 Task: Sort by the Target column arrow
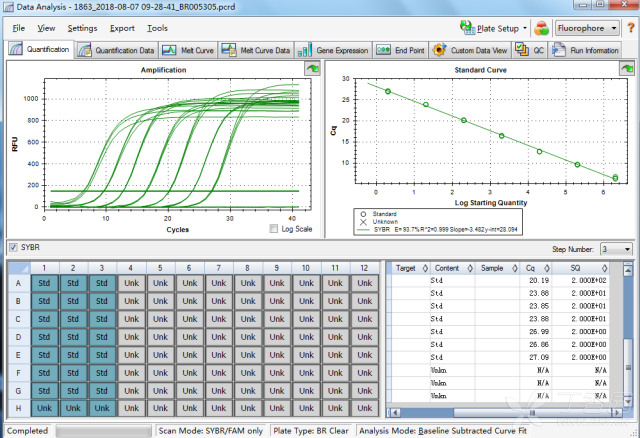tap(425, 268)
